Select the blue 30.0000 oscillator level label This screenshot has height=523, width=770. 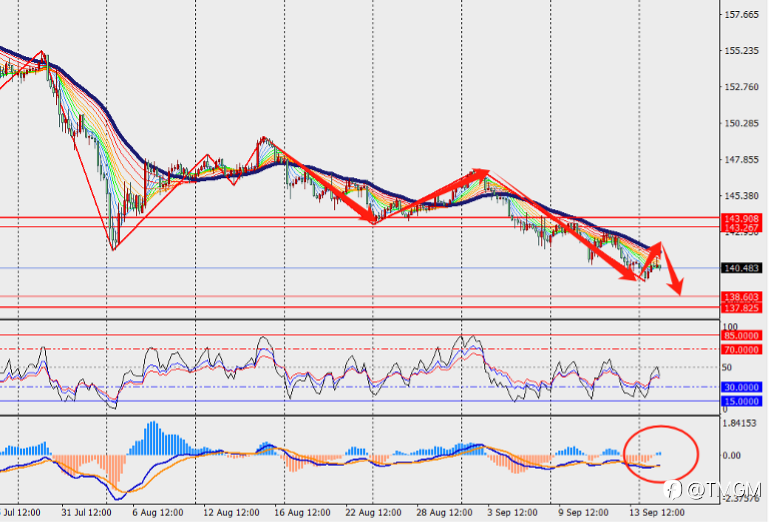click(742, 387)
